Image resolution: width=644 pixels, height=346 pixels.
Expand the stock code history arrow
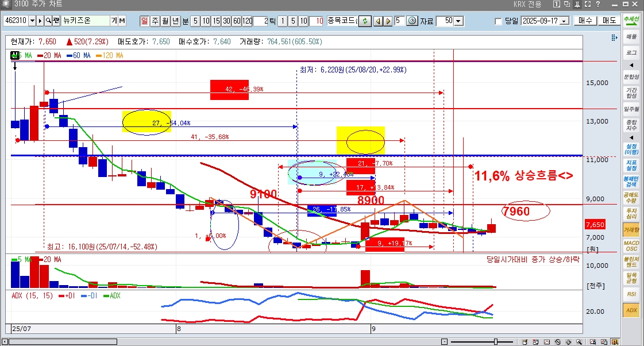(40, 21)
